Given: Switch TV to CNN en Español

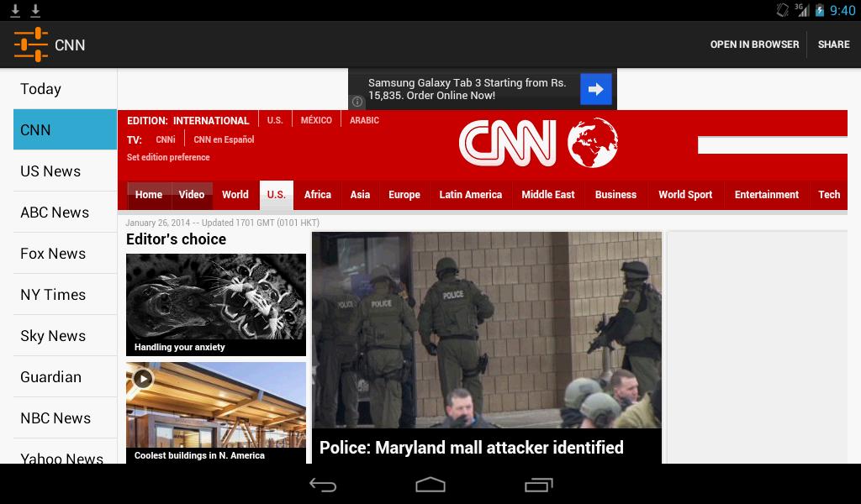Looking at the screenshot, I should [x=223, y=139].
